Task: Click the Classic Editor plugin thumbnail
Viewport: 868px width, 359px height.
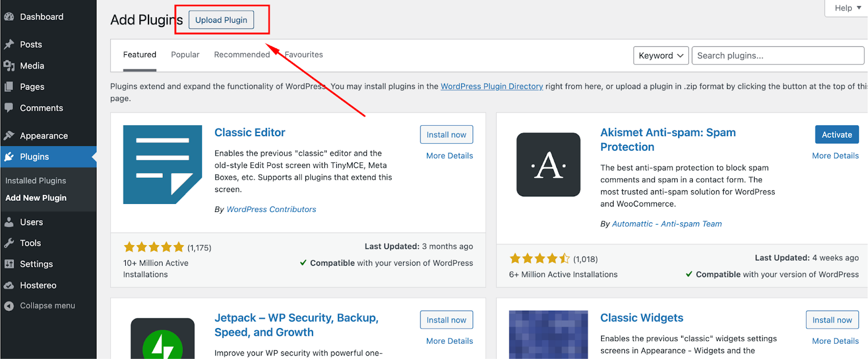Action: click(x=163, y=164)
